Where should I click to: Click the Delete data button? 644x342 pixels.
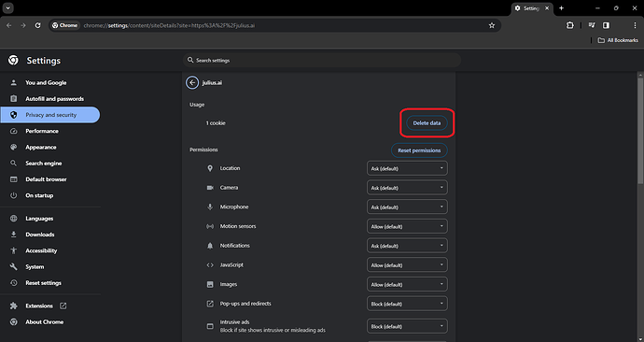coord(427,123)
